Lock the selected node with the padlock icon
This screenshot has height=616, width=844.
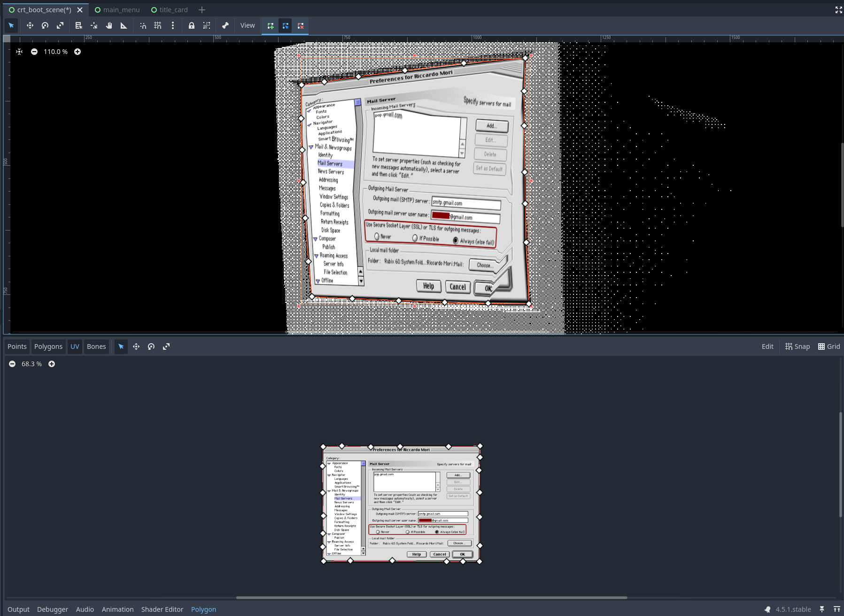(192, 26)
